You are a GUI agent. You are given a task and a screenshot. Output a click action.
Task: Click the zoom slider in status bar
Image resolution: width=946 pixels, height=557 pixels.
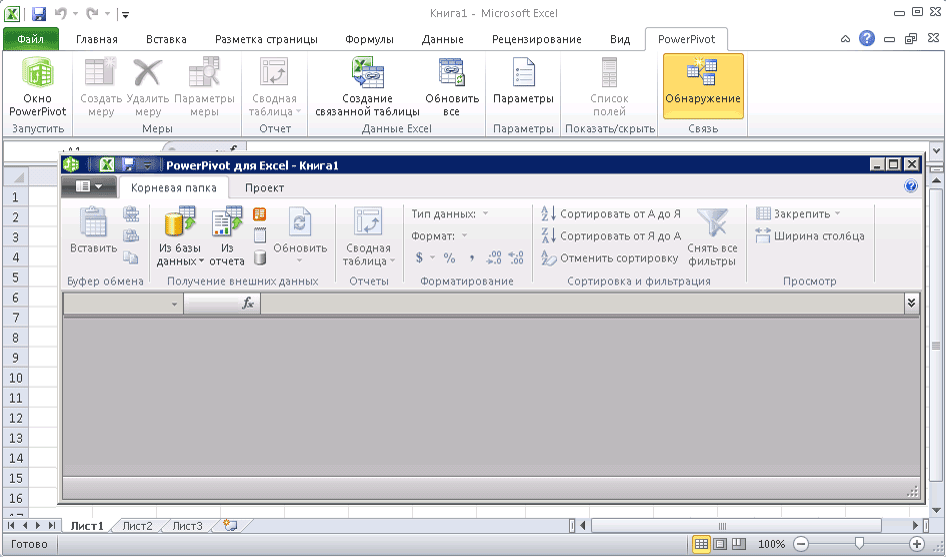[x=857, y=544]
